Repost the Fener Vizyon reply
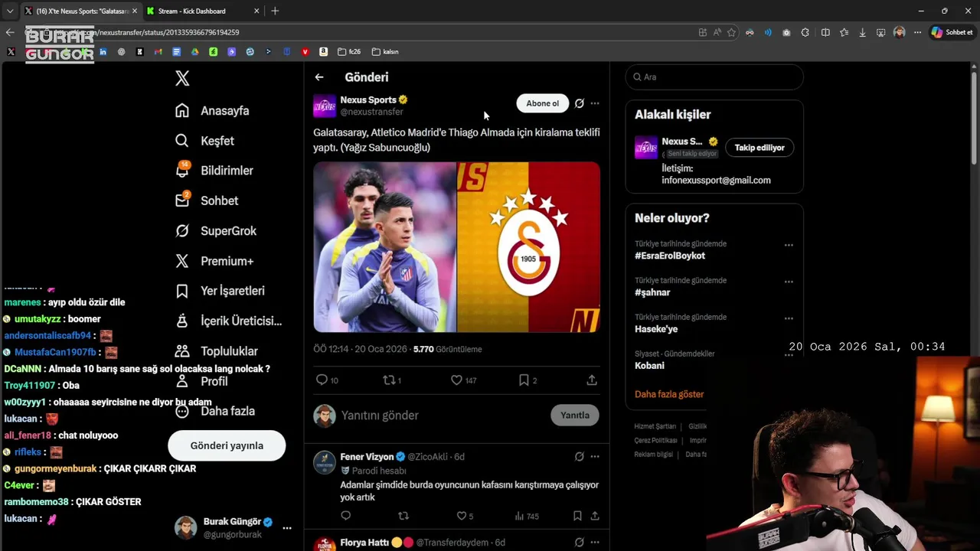The height and width of the screenshot is (551, 980). click(x=403, y=516)
